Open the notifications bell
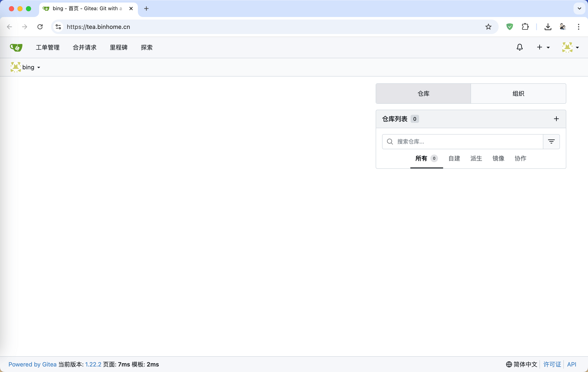This screenshot has width=588, height=372. coord(520,47)
